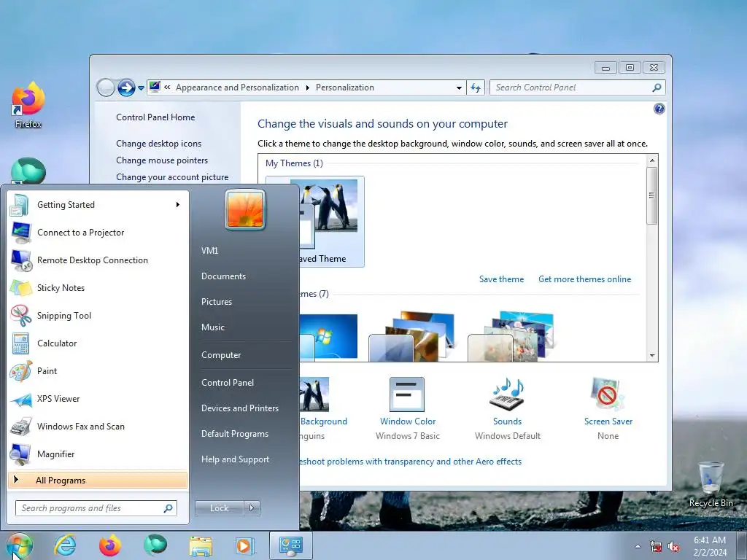Image resolution: width=747 pixels, height=560 pixels.
Task: Click Change your account picture link
Action: click(x=172, y=177)
